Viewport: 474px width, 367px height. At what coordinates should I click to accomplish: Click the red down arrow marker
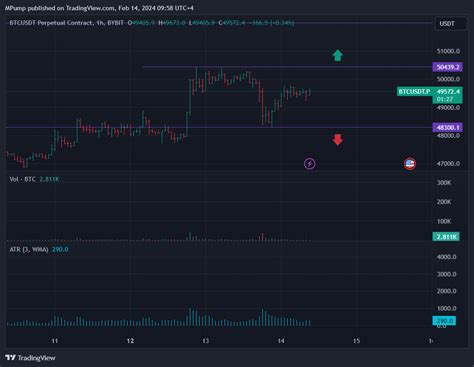(x=338, y=140)
